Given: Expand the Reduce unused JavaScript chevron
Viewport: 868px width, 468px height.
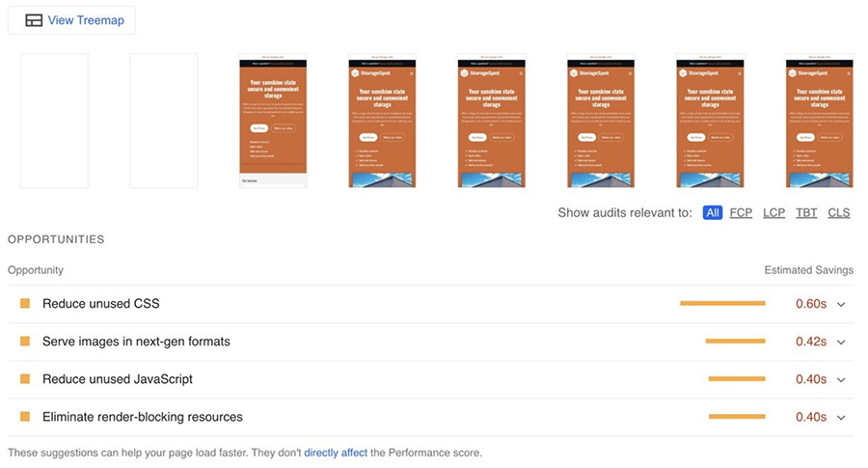Looking at the screenshot, I should point(841,379).
